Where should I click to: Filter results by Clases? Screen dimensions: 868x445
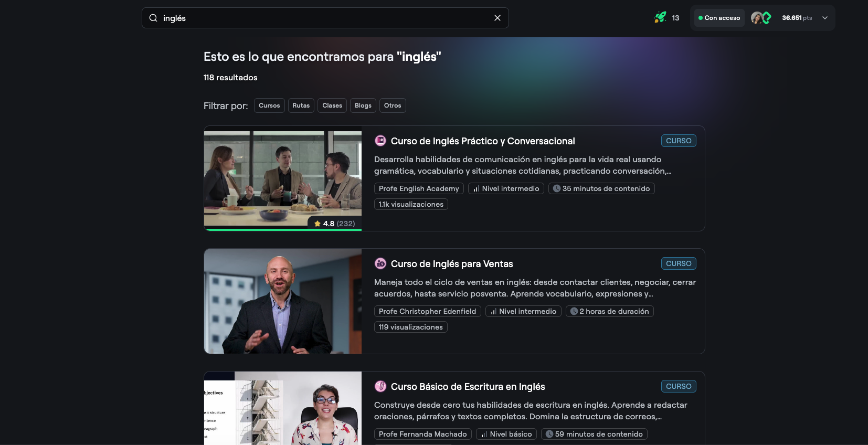pos(332,105)
